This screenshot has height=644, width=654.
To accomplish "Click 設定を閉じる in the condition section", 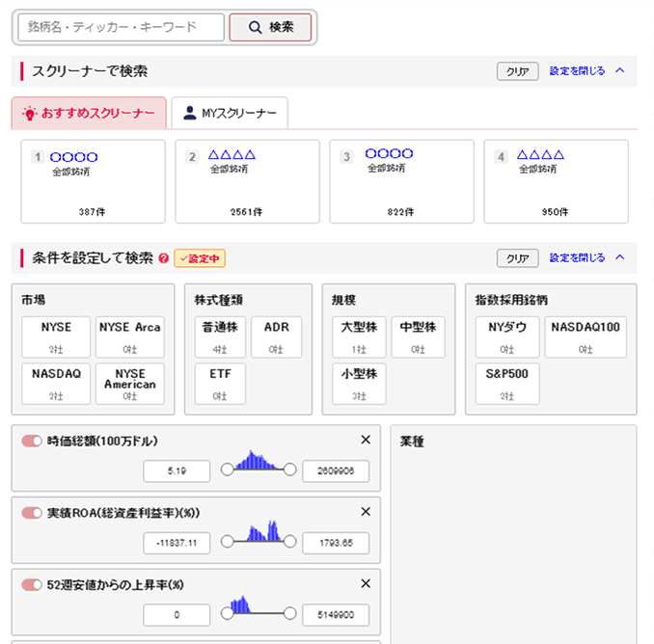I will coord(577,258).
